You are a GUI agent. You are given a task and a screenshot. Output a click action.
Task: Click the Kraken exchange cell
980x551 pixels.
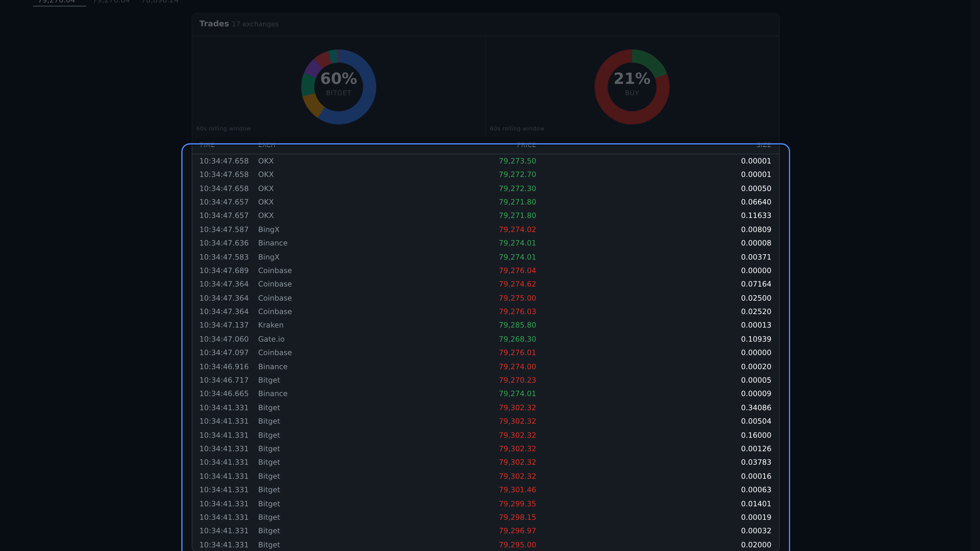coord(270,325)
